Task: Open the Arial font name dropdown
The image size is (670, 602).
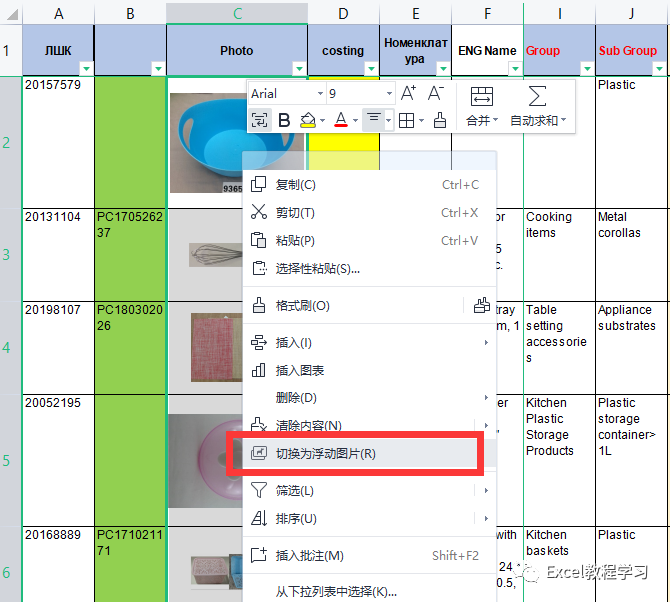Action: coord(320,94)
